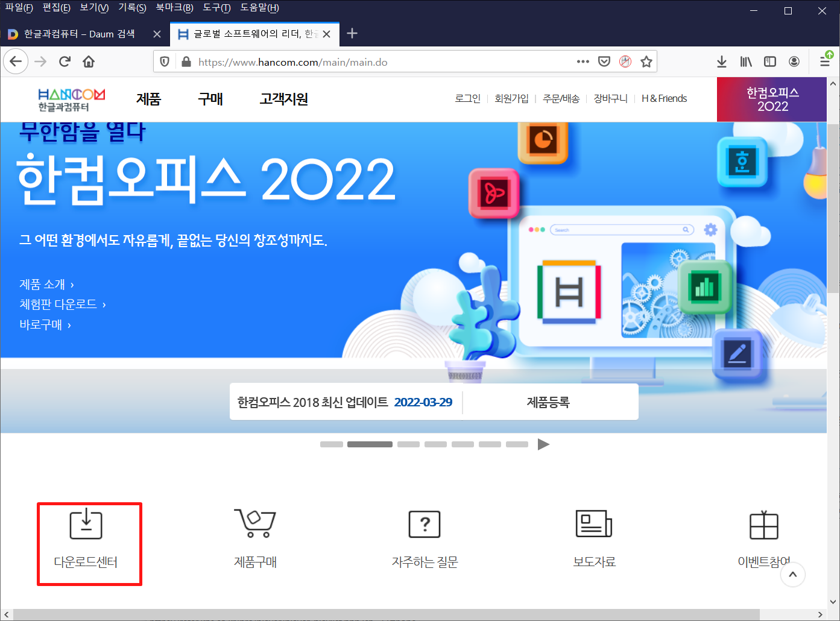
Task: Open the 파일(F) menu
Action: [19, 8]
